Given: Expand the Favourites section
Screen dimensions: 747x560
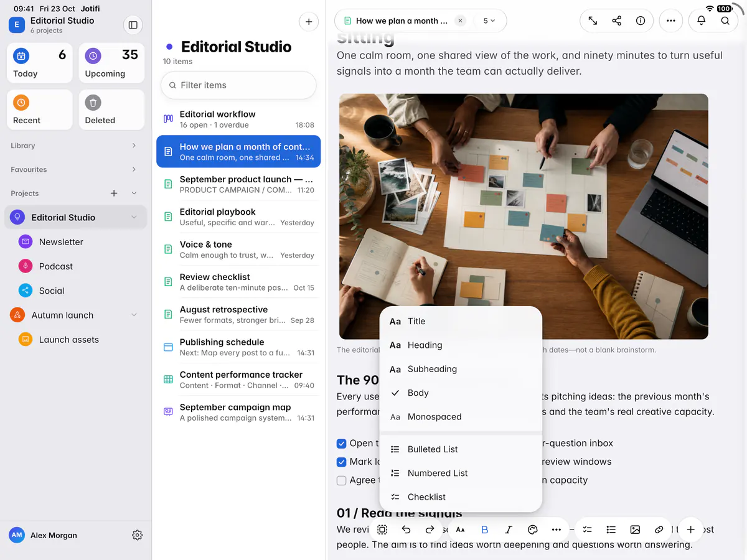Looking at the screenshot, I should point(134,169).
